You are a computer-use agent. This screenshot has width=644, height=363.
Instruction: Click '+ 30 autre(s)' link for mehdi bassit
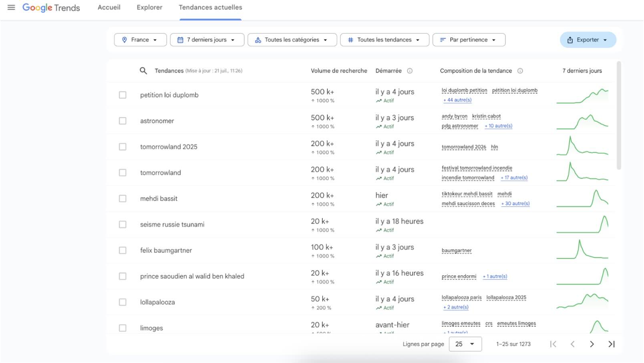[515, 204]
